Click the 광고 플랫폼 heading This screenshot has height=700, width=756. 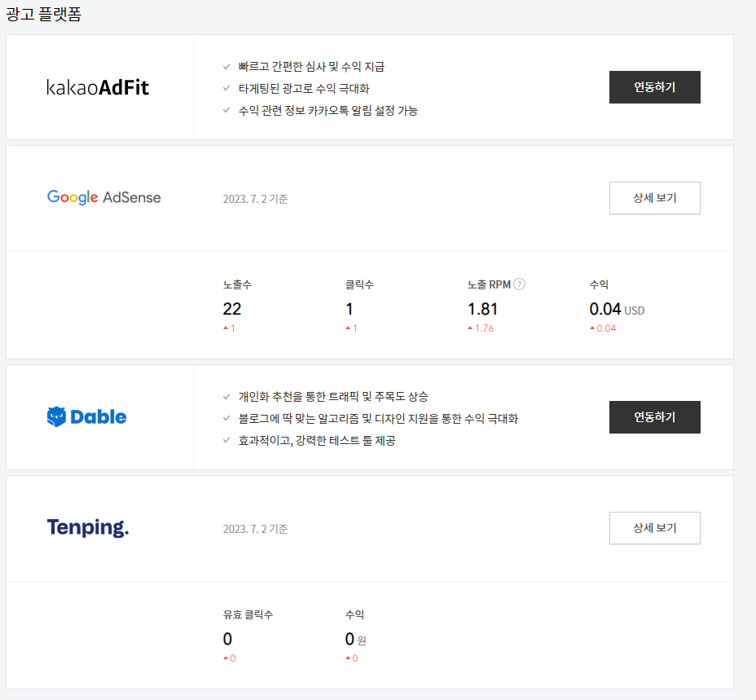tap(43, 14)
